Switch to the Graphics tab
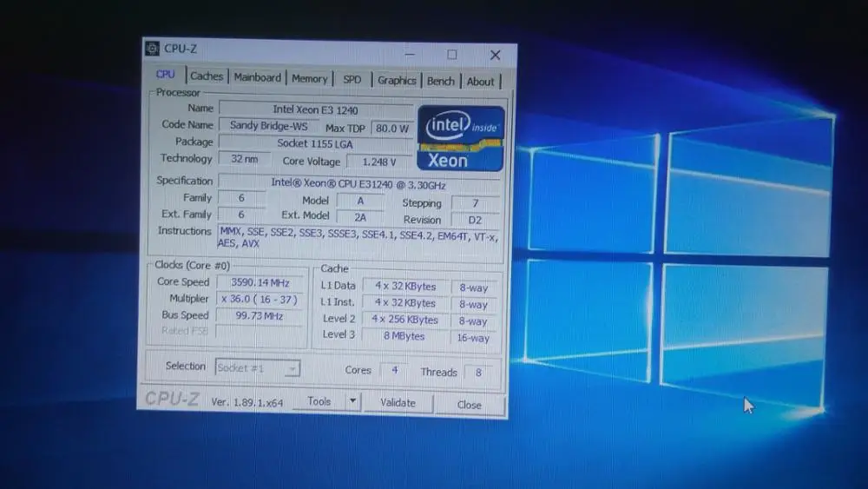868x489 pixels. [x=397, y=81]
